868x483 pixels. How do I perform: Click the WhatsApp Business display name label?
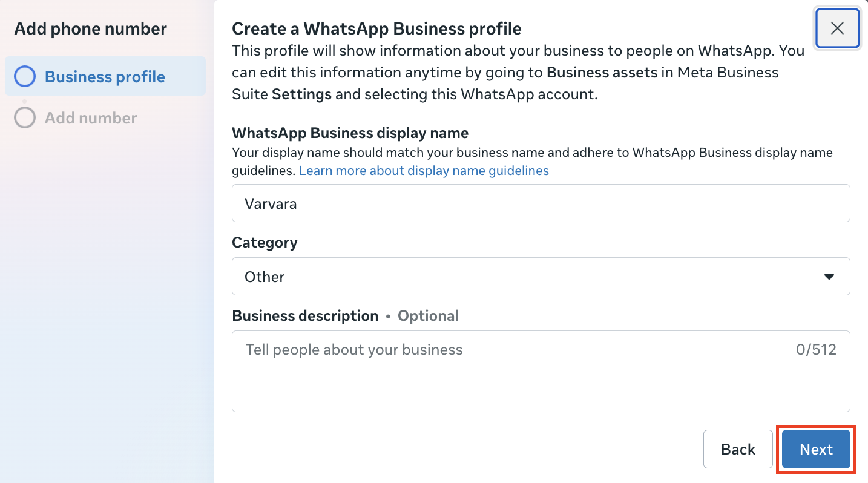click(x=350, y=133)
